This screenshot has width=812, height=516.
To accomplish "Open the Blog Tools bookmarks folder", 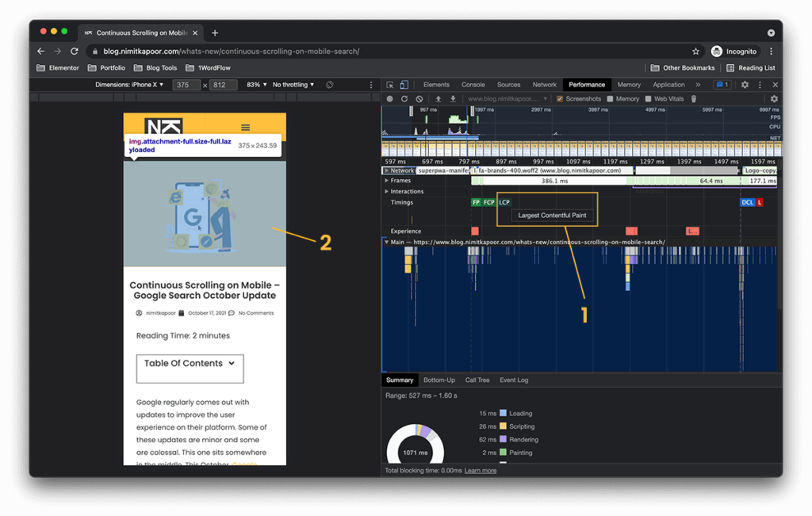I will tap(155, 68).
